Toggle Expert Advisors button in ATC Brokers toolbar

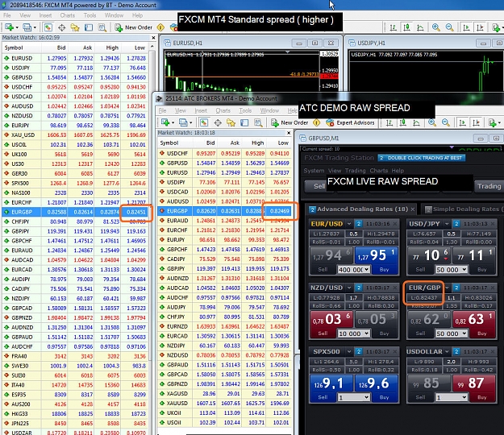pos(350,122)
